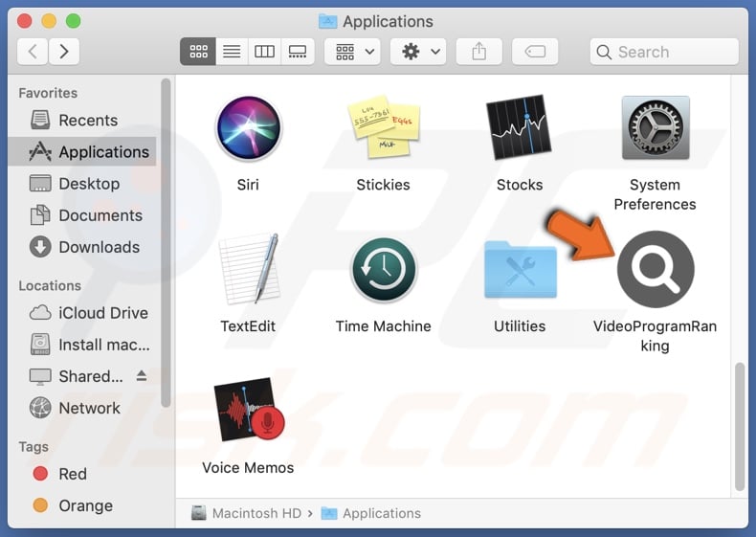Switch to list view
This screenshot has height=537, width=756.
point(232,52)
